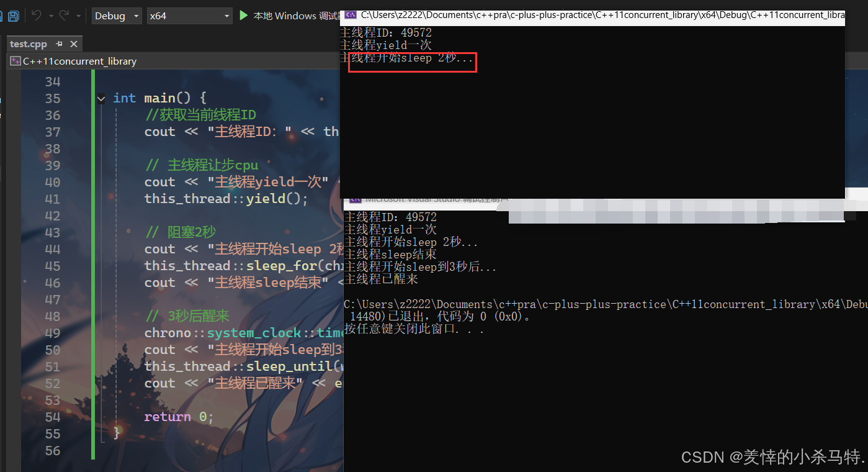The height and width of the screenshot is (472, 868).
Task: Click the comment // 主线程让步cpu
Action: coord(201,165)
